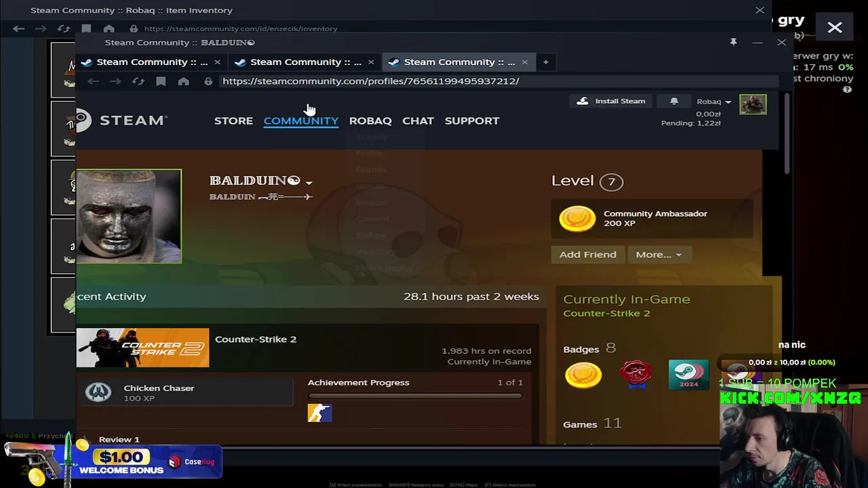Pin the BALDUIN overlay window

pos(733,42)
